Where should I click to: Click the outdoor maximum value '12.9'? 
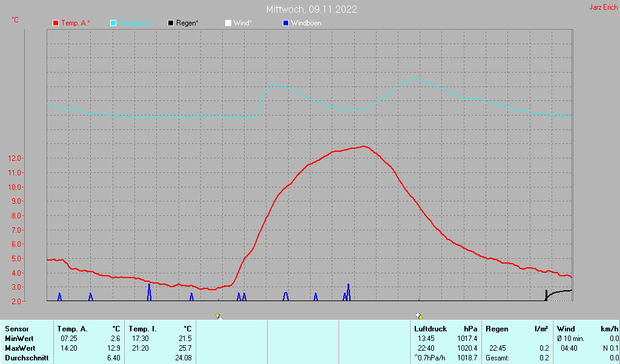pyautogui.click(x=113, y=349)
